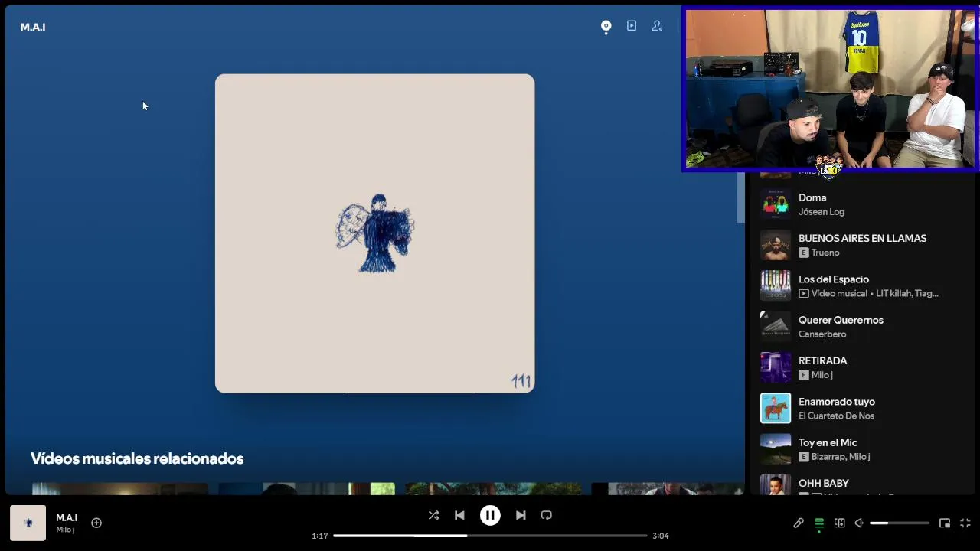Play RETIRADA by Milo j
980x551 pixels.
click(862, 367)
